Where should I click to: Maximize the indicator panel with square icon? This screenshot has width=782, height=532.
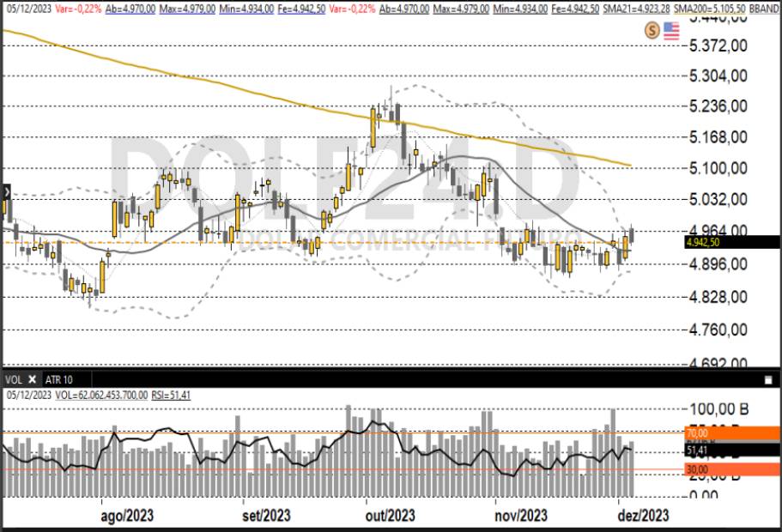767,378
